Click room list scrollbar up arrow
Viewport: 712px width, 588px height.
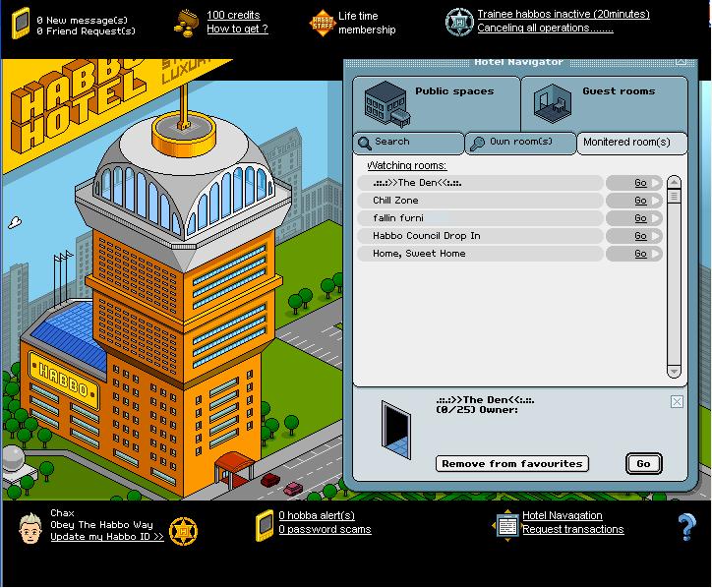point(674,183)
